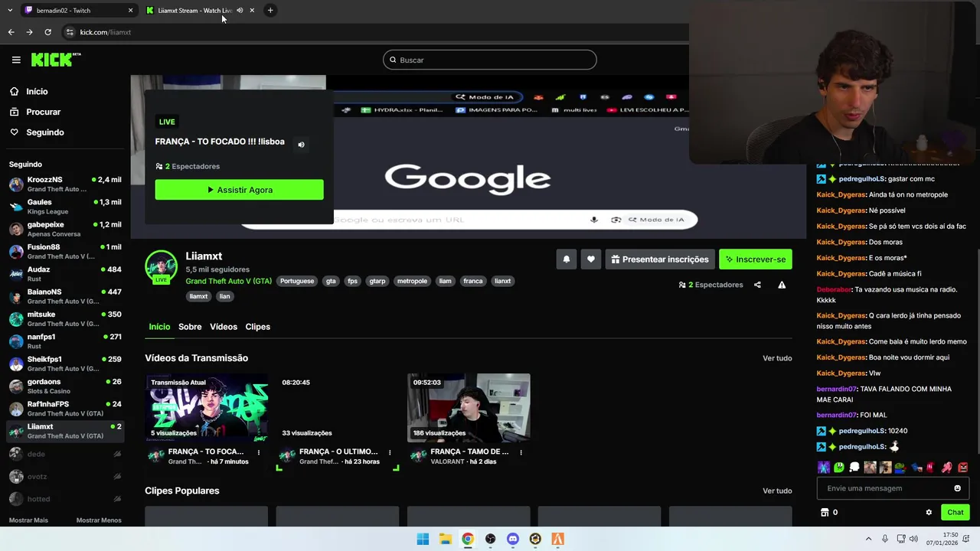Open chat settings gear
This screenshot has width=980, height=551.
click(929, 513)
